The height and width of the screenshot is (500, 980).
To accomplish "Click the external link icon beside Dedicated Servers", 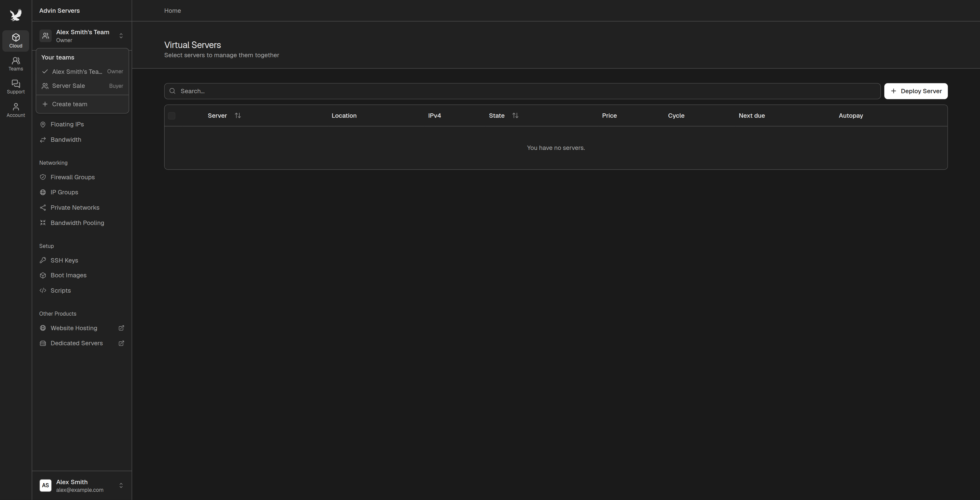I will 121,343.
